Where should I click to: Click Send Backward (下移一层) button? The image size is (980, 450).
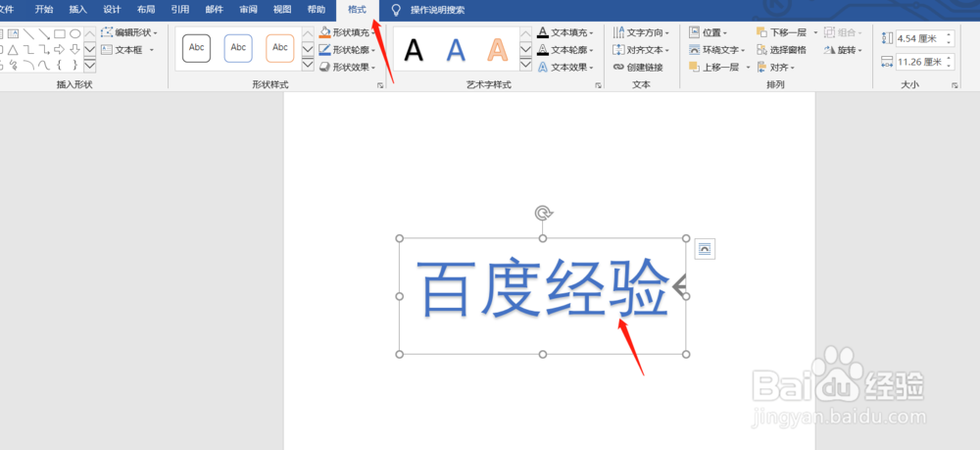782,32
